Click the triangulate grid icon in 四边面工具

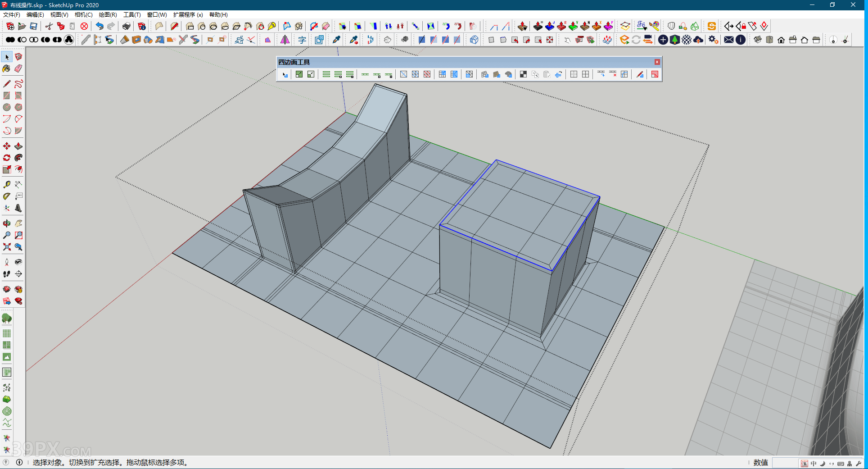tap(415, 74)
